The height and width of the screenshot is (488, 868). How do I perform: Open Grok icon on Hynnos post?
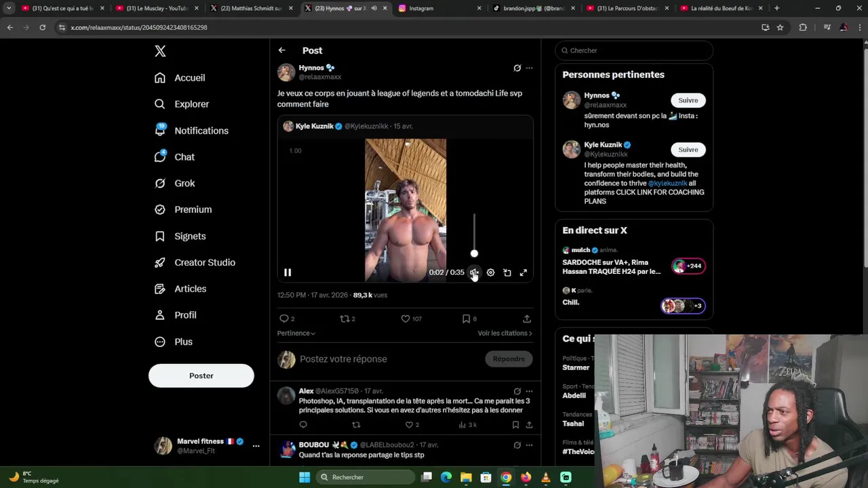(517, 68)
